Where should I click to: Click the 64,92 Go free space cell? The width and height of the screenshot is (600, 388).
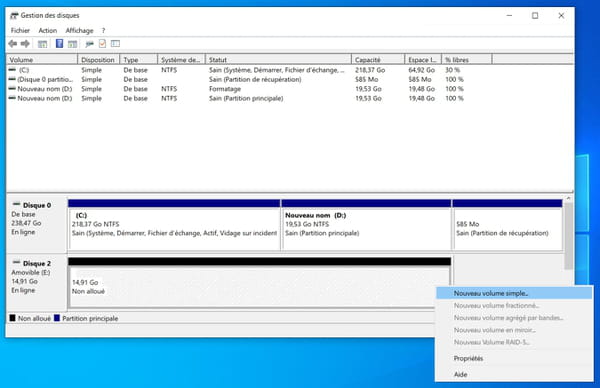(422, 70)
